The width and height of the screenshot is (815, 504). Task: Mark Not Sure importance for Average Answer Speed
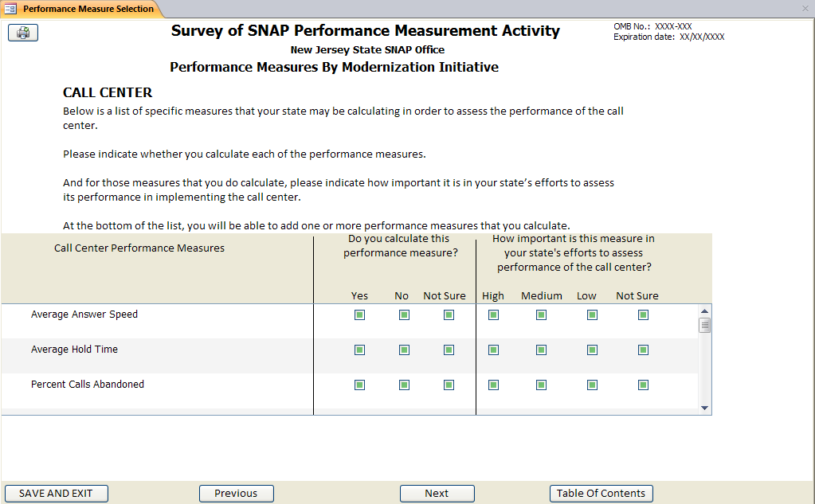pos(643,315)
